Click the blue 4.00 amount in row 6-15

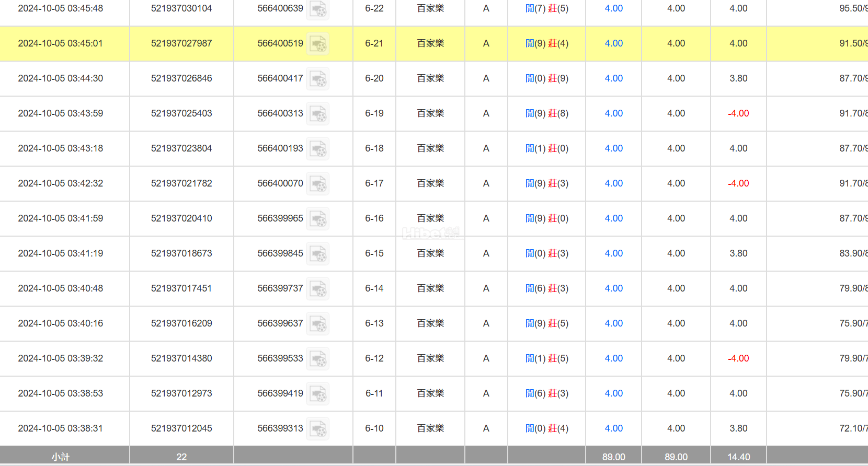tap(613, 253)
